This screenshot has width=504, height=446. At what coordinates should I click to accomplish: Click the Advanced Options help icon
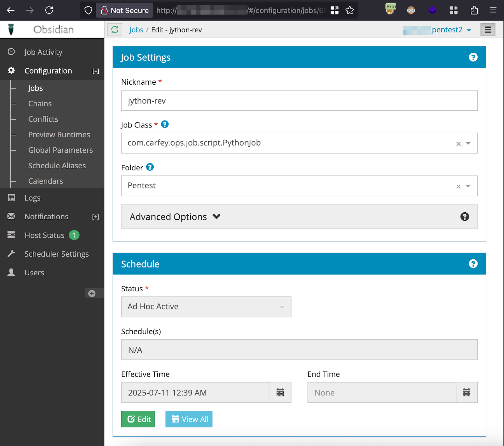465,217
